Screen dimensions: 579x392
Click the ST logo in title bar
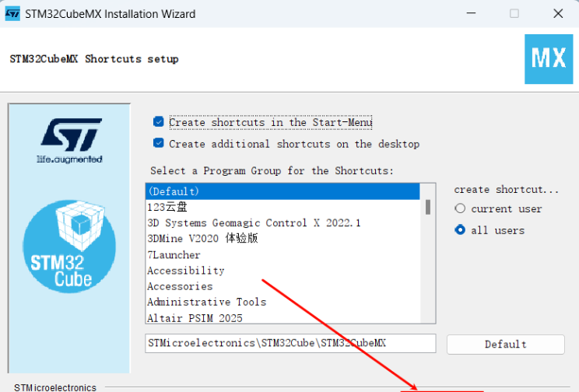click(x=12, y=14)
